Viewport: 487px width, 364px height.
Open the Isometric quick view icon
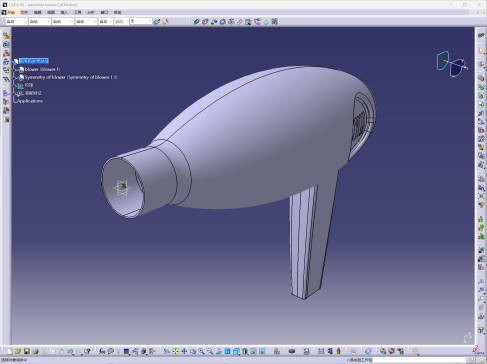(236, 351)
